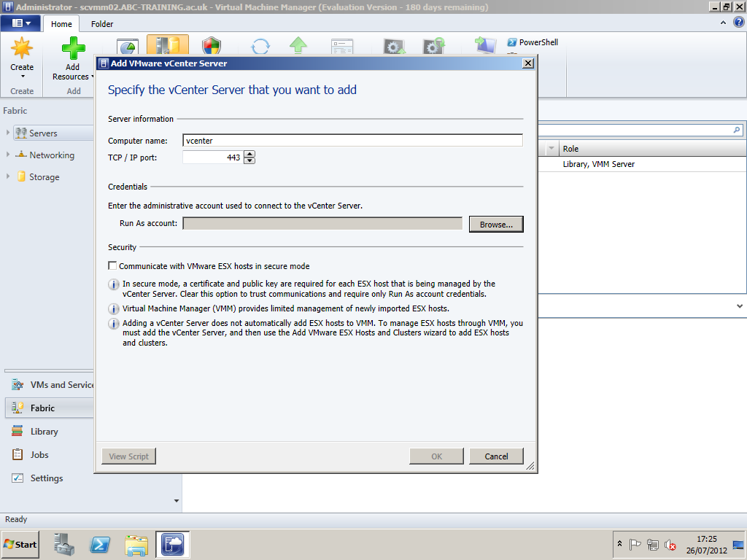This screenshot has width=747, height=560.
Task: Sort by the Role column header
Action: (x=652, y=149)
